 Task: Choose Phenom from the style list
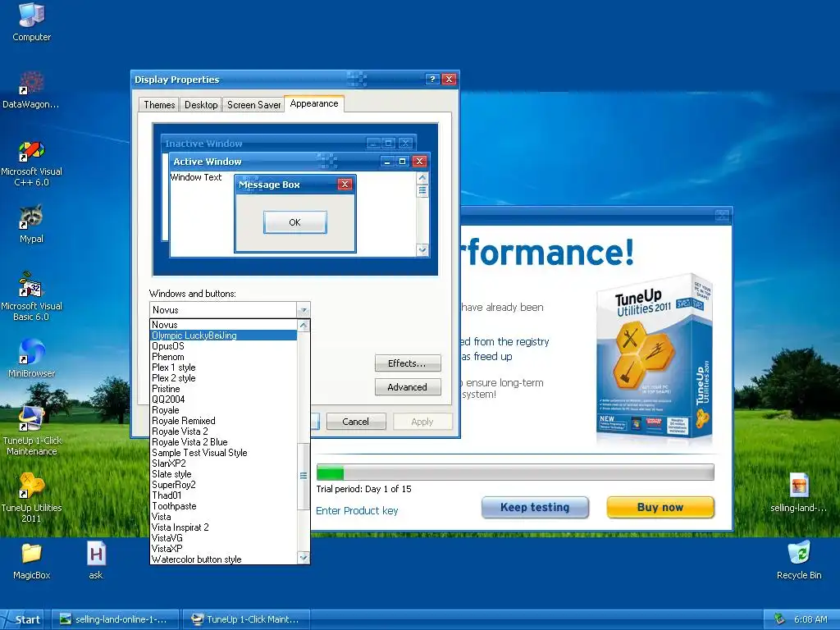(223, 357)
